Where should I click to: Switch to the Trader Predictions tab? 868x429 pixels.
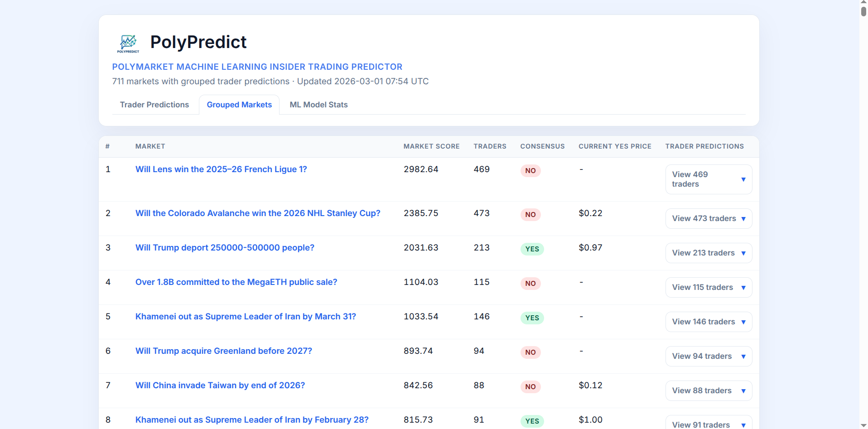click(x=154, y=105)
